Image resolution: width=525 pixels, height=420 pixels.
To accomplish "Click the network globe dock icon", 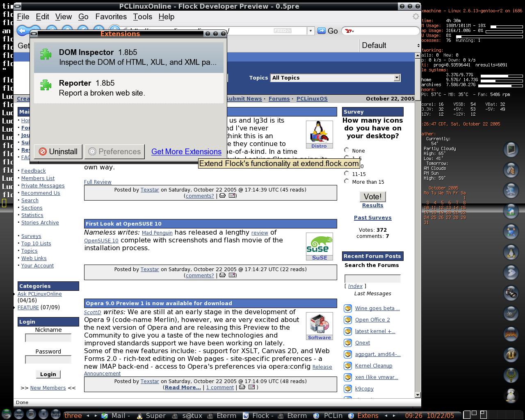I will tap(511, 190).
